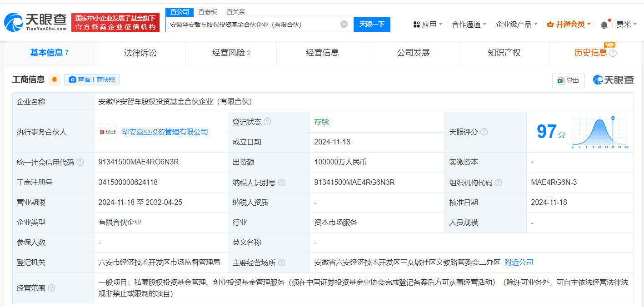Switch to the 知识产权 tab
644x307 pixels.
point(504,53)
